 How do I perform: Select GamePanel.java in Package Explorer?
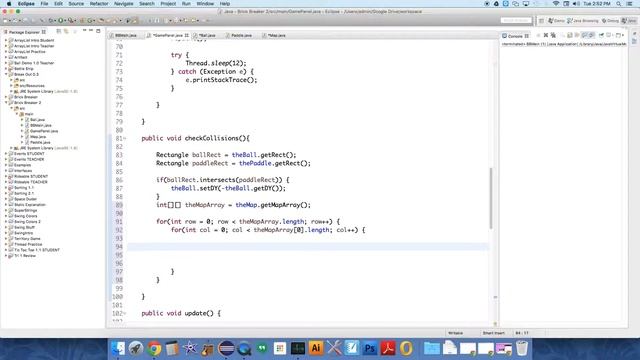point(44,131)
